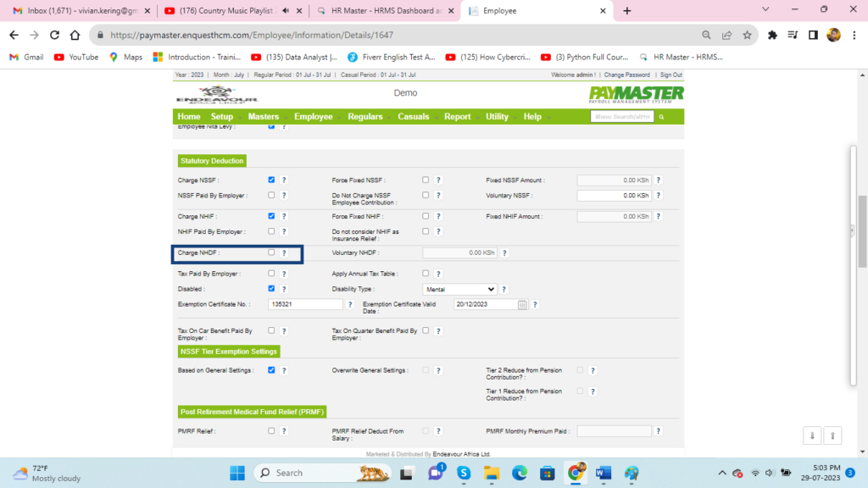Tick the Tax Paid By Employer checkbox

tap(271, 274)
